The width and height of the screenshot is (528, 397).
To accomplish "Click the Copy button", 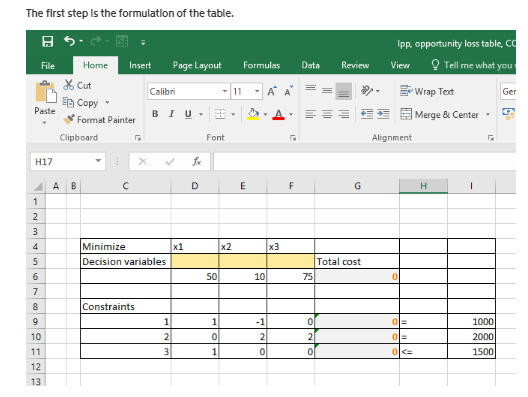I will 81,102.
